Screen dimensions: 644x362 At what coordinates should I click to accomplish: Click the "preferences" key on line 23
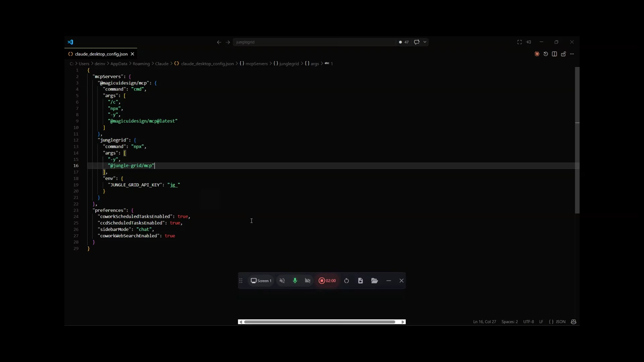click(109, 210)
